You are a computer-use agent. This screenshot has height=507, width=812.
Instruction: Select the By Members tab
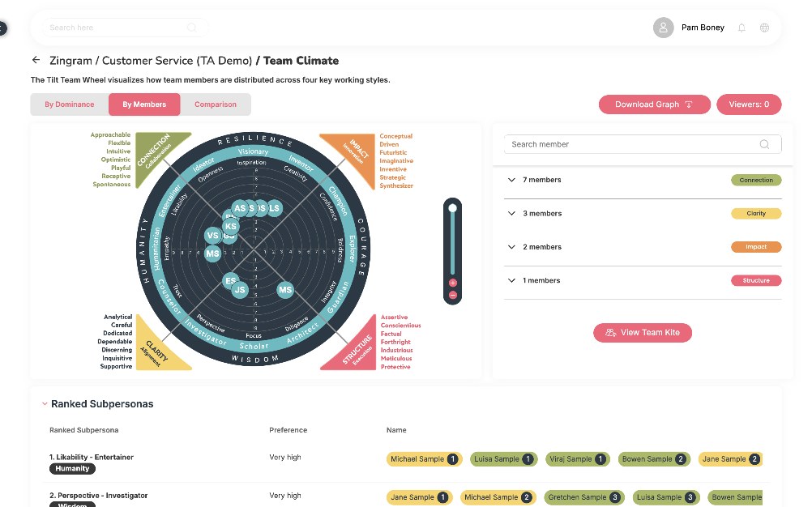pos(144,104)
